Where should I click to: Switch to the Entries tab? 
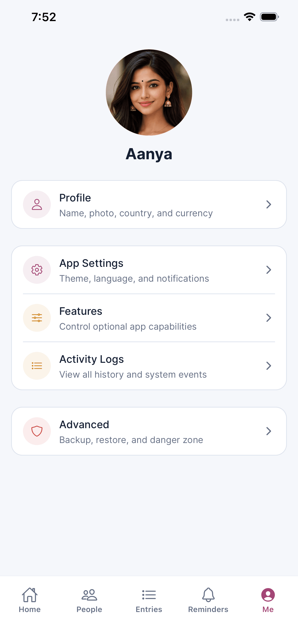coord(149,600)
